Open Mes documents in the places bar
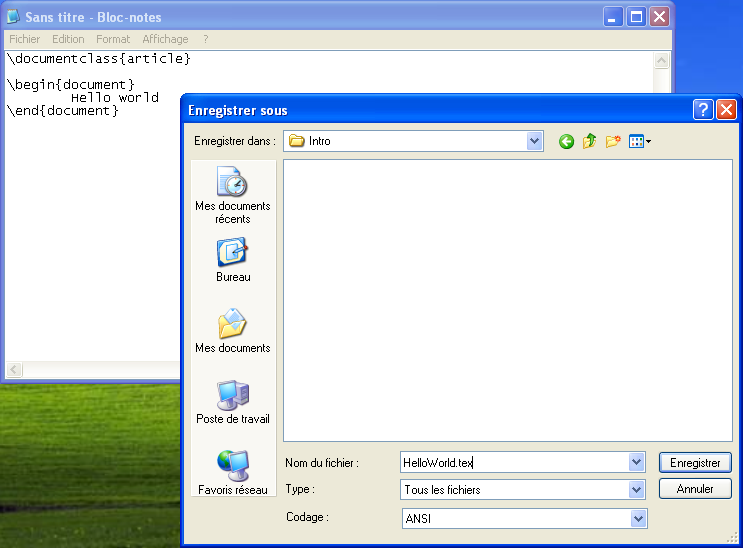Viewport: 743px width, 548px height. tap(233, 331)
